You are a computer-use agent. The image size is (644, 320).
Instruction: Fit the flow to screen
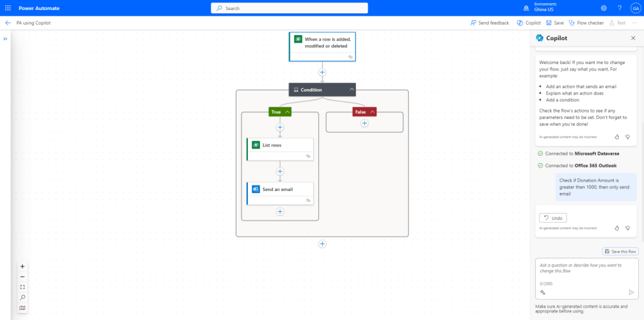pos(23,287)
